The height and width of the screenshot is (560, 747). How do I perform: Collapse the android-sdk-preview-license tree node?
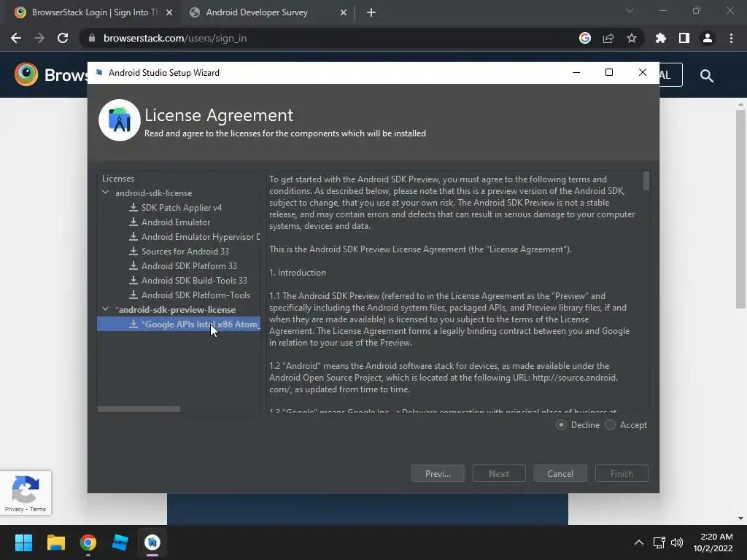pyautogui.click(x=105, y=309)
